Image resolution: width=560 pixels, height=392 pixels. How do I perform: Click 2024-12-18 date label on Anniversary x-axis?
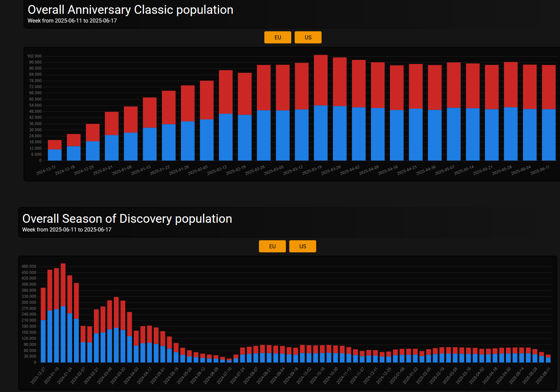tap(65, 170)
